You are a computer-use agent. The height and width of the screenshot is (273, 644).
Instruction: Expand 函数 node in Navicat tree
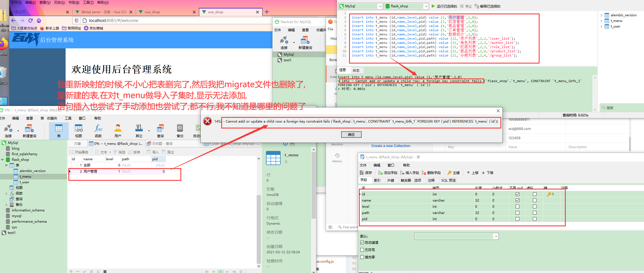coord(6,193)
